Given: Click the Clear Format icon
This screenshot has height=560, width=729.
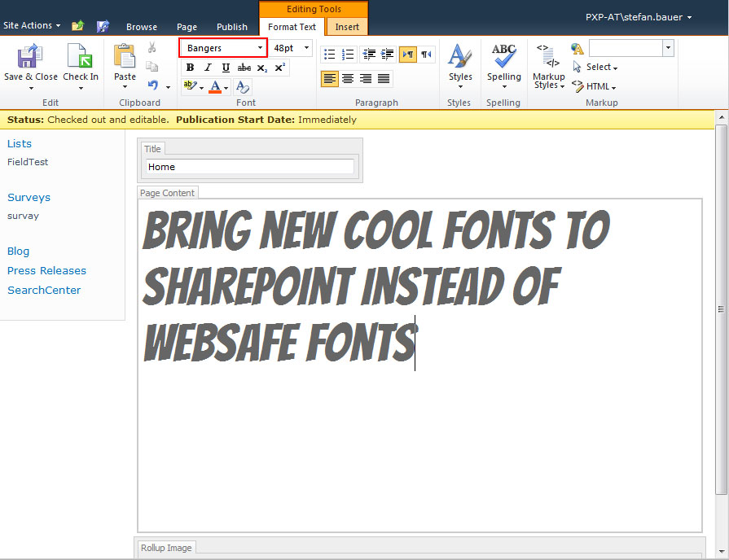Looking at the screenshot, I should tap(243, 86).
